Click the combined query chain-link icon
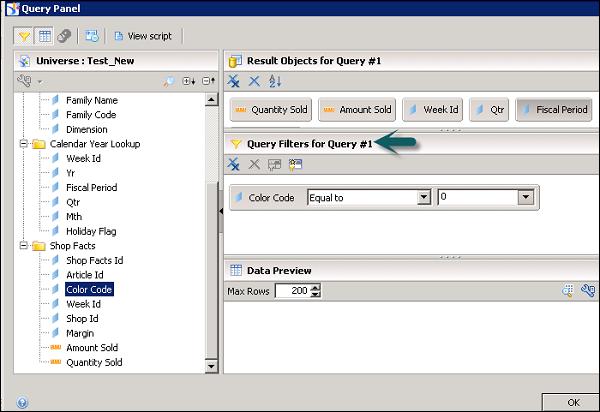 [x=63, y=36]
